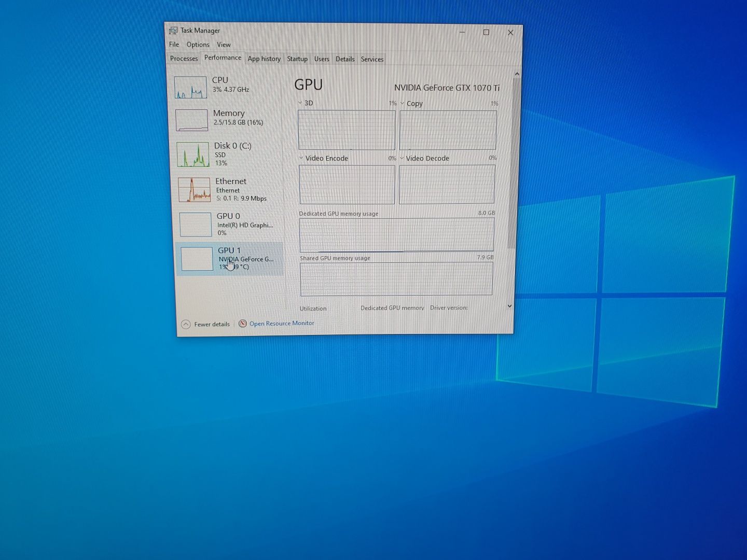Click the Resource Monitor gauge icon

[x=242, y=324]
